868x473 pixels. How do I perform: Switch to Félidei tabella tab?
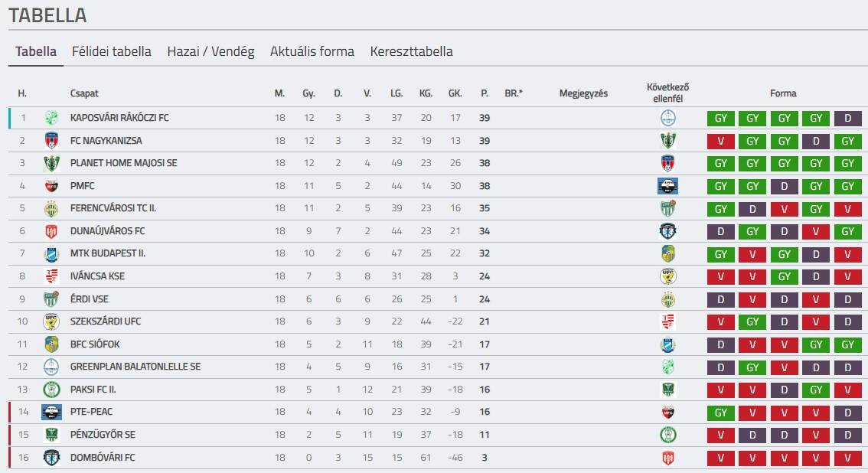click(x=112, y=52)
